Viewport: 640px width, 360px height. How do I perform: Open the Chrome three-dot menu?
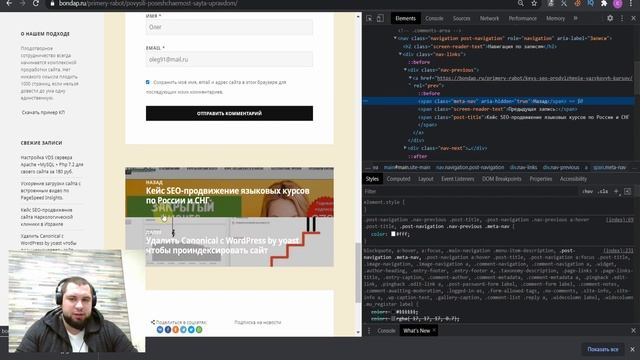631,3
